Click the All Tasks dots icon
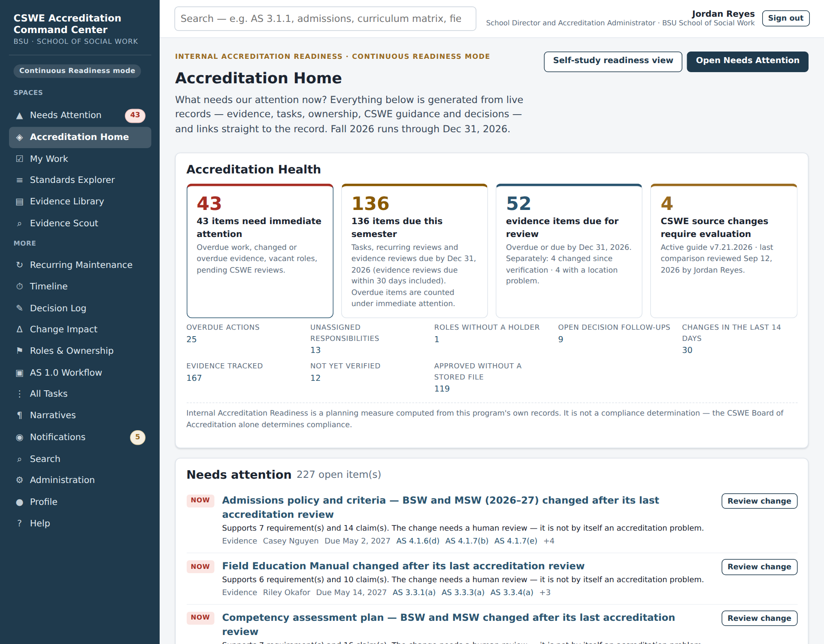Image resolution: width=824 pixels, height=644 pixels. 19,394
